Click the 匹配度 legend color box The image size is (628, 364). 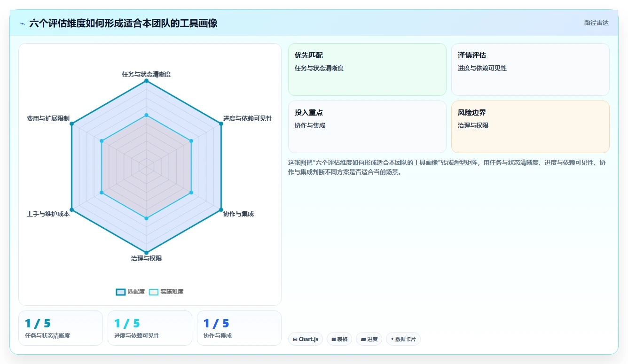tap(120, 292)
